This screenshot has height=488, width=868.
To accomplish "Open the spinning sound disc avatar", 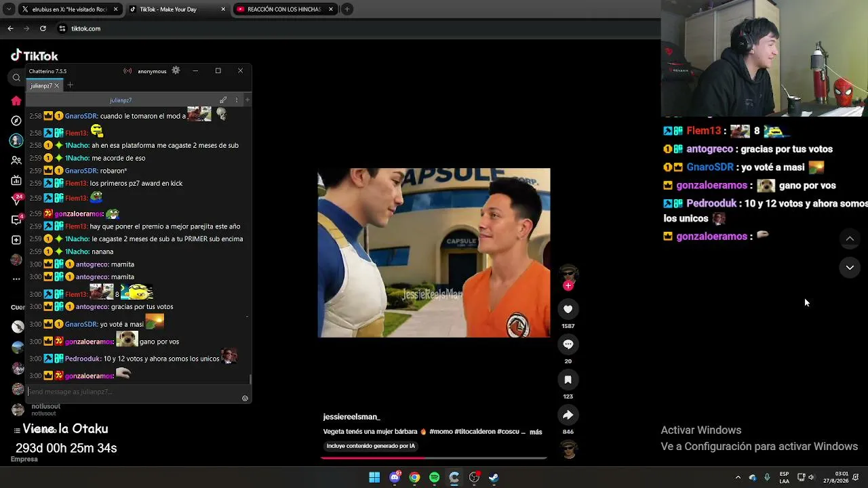I will 568,449.
